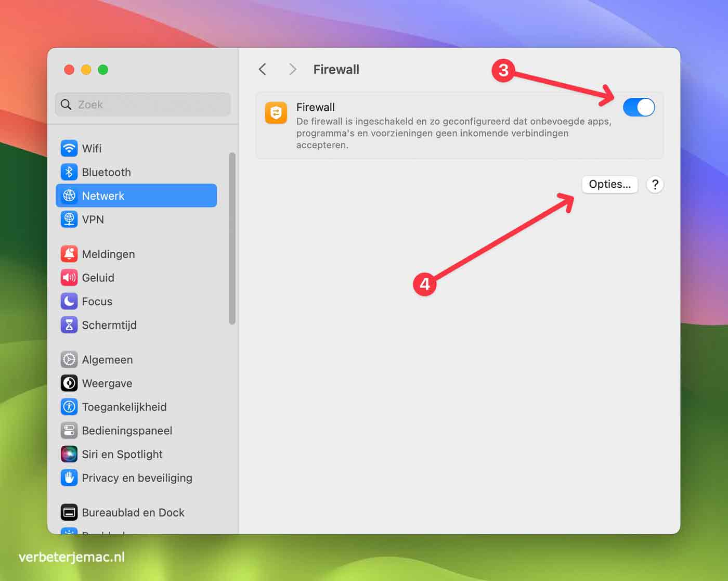Open Meldingen via the bell icon
Screen dimensions: 728x581
point(69,254)
